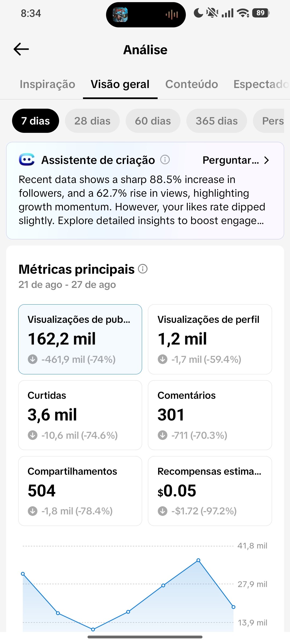Viewport: 290px width, 644px height.
Task: Select the Recompensas estimadas metric card
Action: point(210,491)
